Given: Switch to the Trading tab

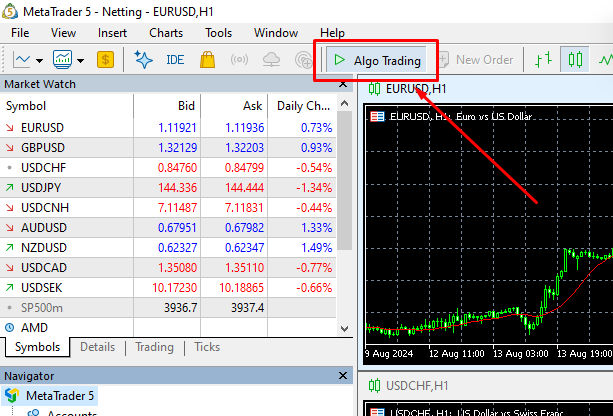Looking at the screenshot, I should [x=154, y=347].
